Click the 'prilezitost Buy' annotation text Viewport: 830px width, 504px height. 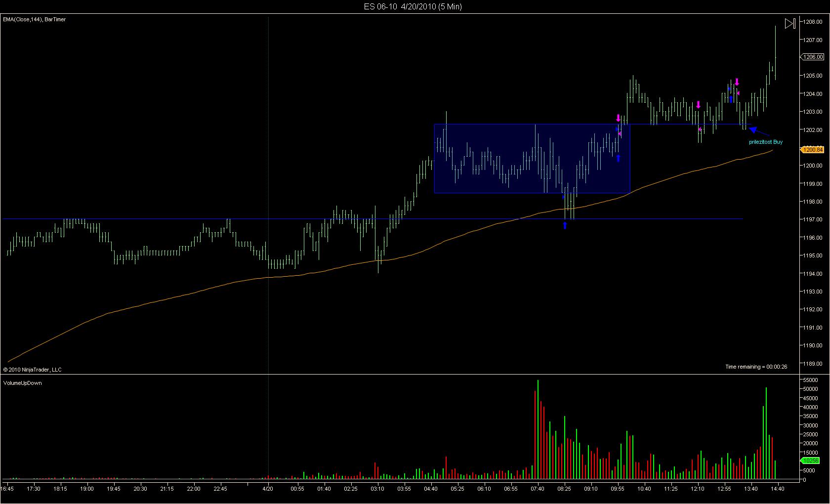coord(766,142)
